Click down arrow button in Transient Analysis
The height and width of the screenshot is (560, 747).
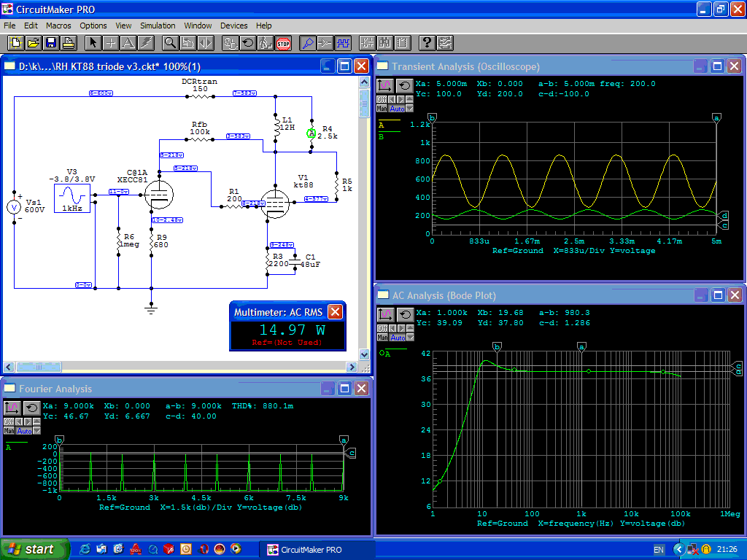click(409, 109)
